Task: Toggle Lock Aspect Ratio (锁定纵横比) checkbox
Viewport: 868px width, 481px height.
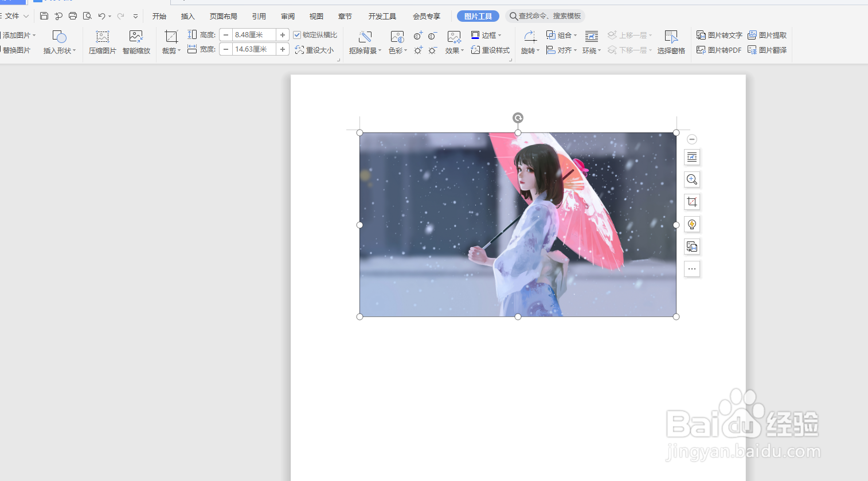Action: click(297, 35)
